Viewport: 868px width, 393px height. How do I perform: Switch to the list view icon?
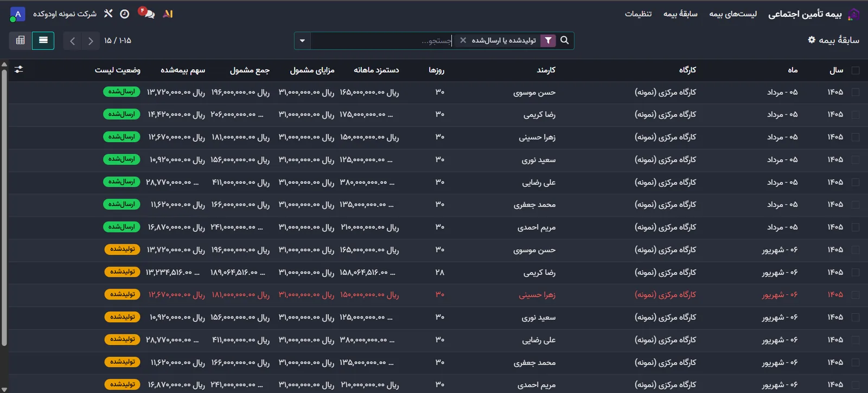[43, 40]
